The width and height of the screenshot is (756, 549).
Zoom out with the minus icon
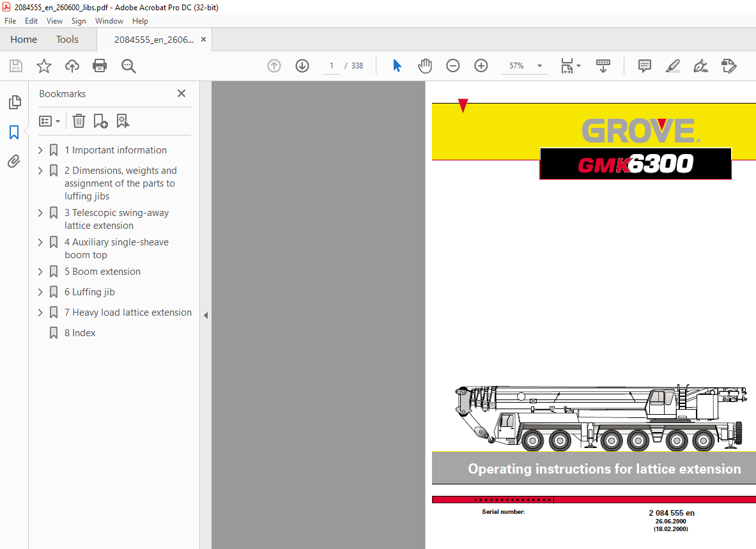pyautogui.click(x=452, y=66)
